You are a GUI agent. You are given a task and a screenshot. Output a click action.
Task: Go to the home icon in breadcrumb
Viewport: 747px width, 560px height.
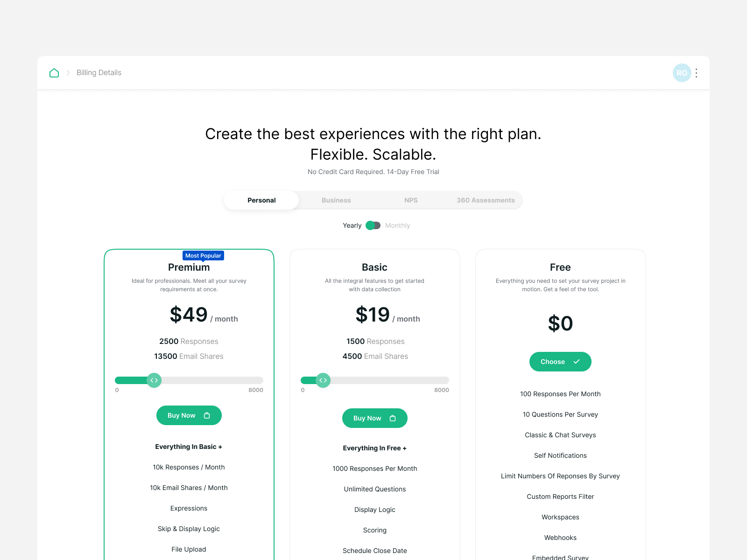54,73
